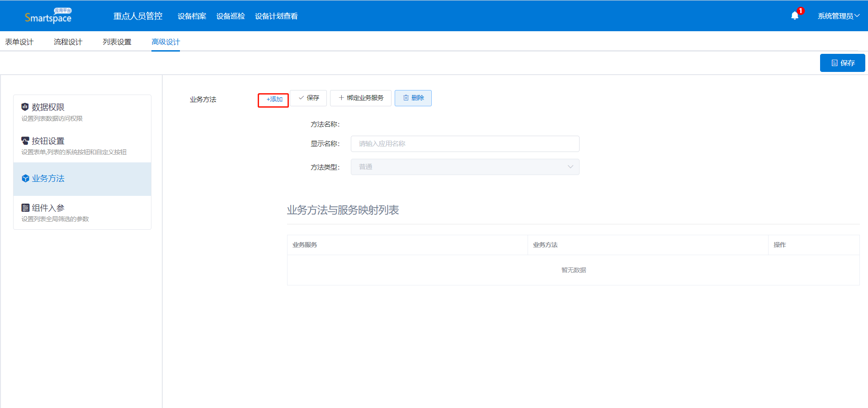Click the blue 保存 button at top right
The width and height of the screenshot is (868, 408).
843,63
